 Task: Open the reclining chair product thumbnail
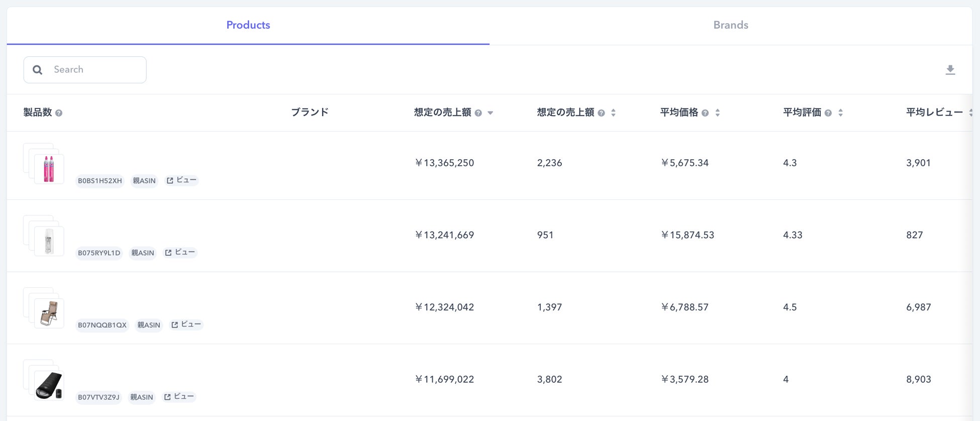(x=49, y=313)
